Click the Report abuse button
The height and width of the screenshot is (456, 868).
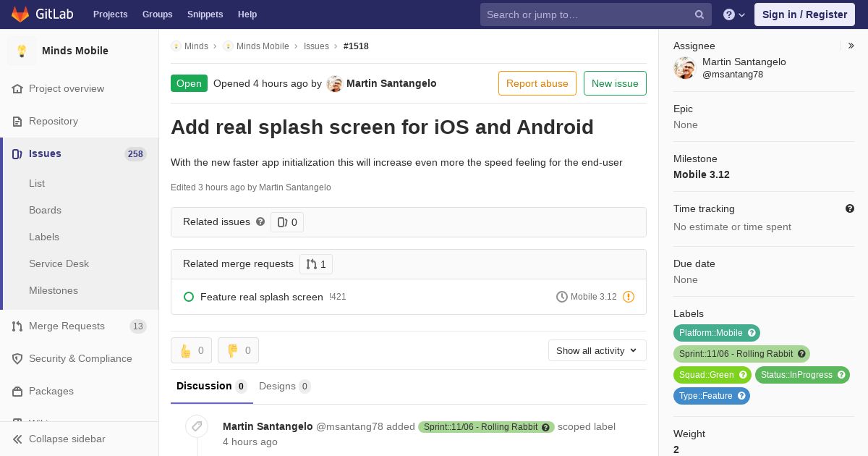pos(537,83)
